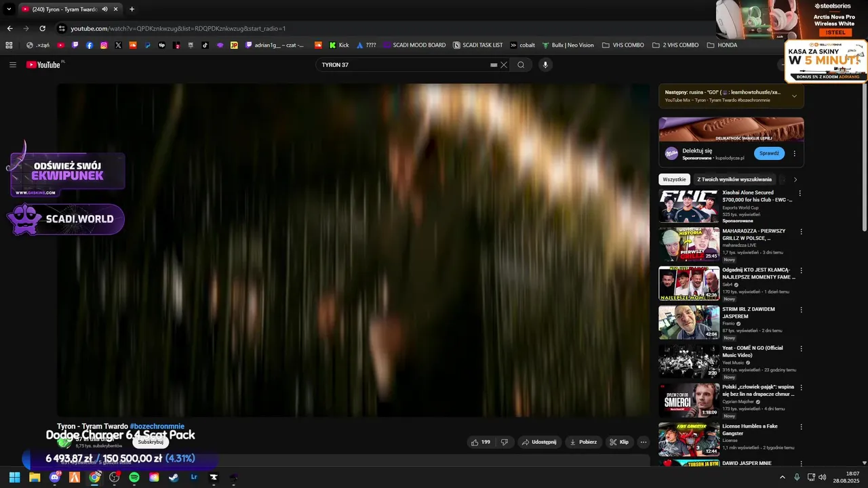Viewport: 868px width, 488px height.
Task: Select Z Twoich wyników wyszukiwania chip
Action: [734, 180]
